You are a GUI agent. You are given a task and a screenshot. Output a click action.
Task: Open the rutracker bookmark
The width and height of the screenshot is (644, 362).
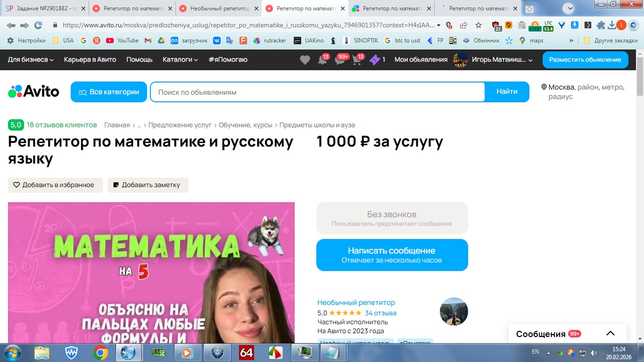pos(270,41)
